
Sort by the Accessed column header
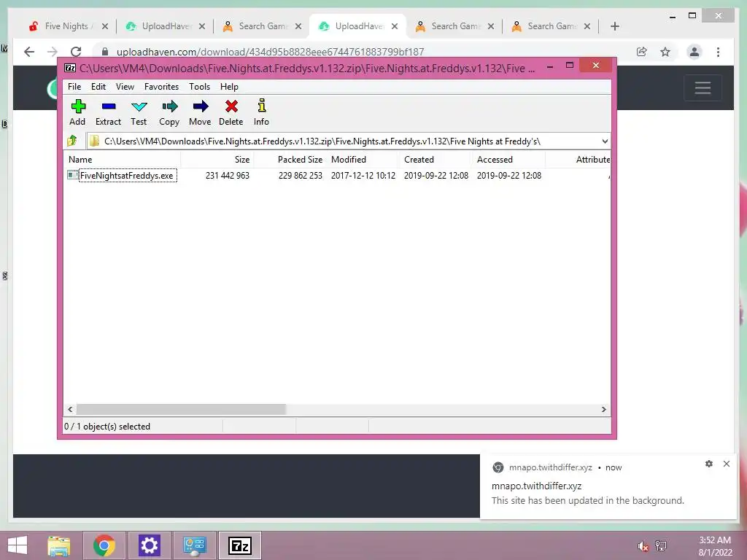[508, 160]
